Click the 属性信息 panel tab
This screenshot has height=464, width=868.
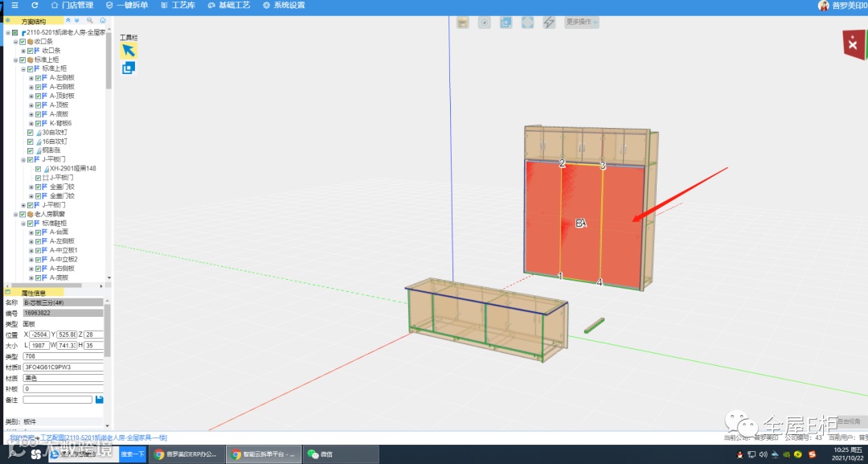pyautogui.click(x=33, y=293)
